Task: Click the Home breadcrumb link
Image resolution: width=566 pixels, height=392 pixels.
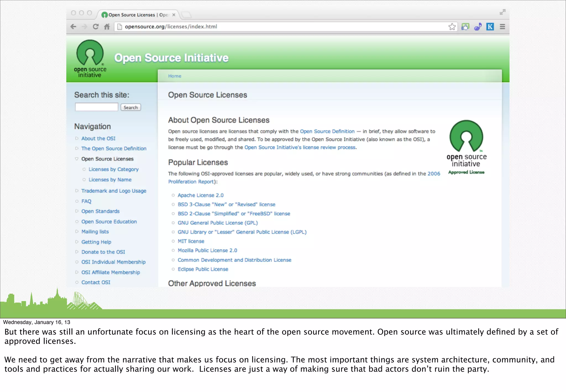Action: click(x=175, y=76)
